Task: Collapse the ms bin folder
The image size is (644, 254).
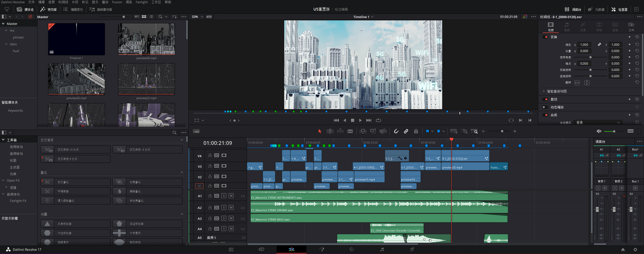Action: point(6,30)
